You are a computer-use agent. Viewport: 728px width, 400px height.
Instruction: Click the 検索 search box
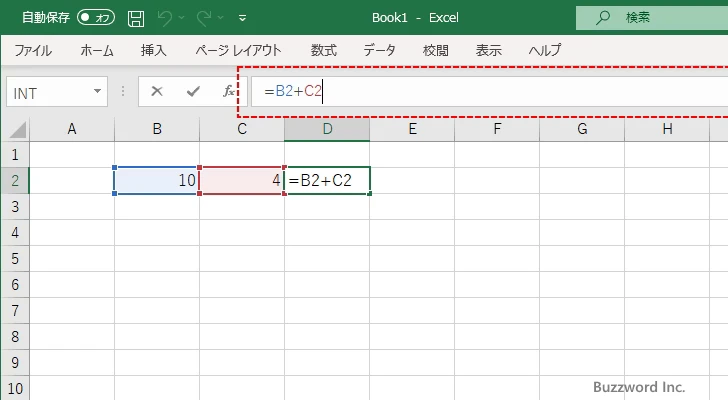652,18
